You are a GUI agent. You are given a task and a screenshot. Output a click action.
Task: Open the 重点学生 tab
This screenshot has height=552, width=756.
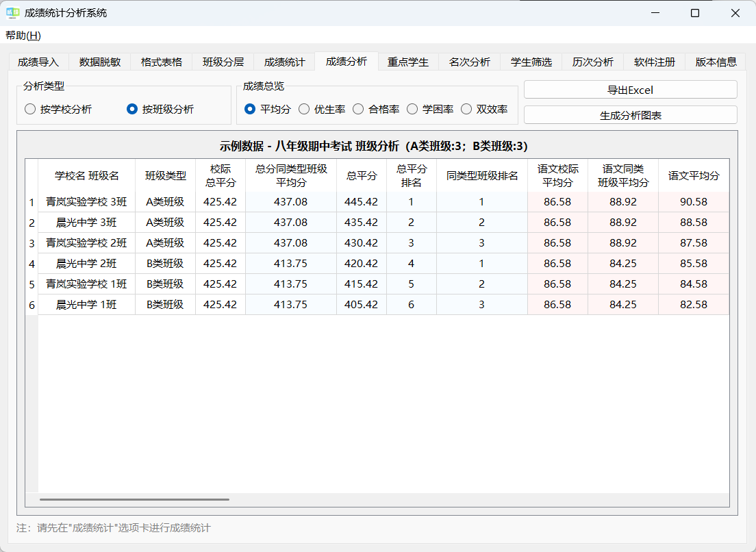[x=408, y=62]
